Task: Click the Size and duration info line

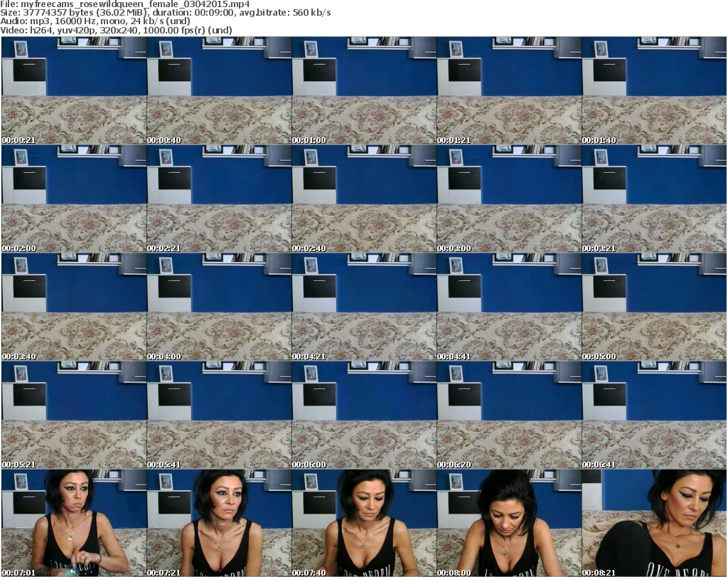Action: pos(165,13)
